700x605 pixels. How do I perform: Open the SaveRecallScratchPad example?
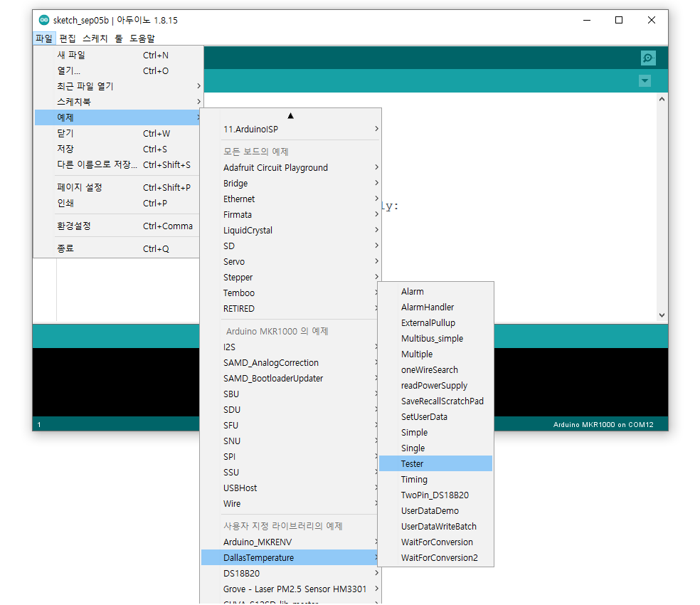coord(435,401)
